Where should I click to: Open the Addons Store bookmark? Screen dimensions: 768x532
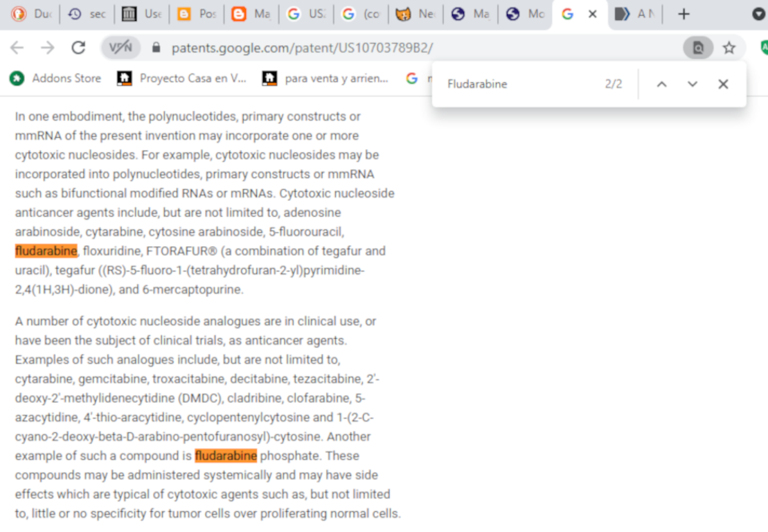[x=55, y=78]
